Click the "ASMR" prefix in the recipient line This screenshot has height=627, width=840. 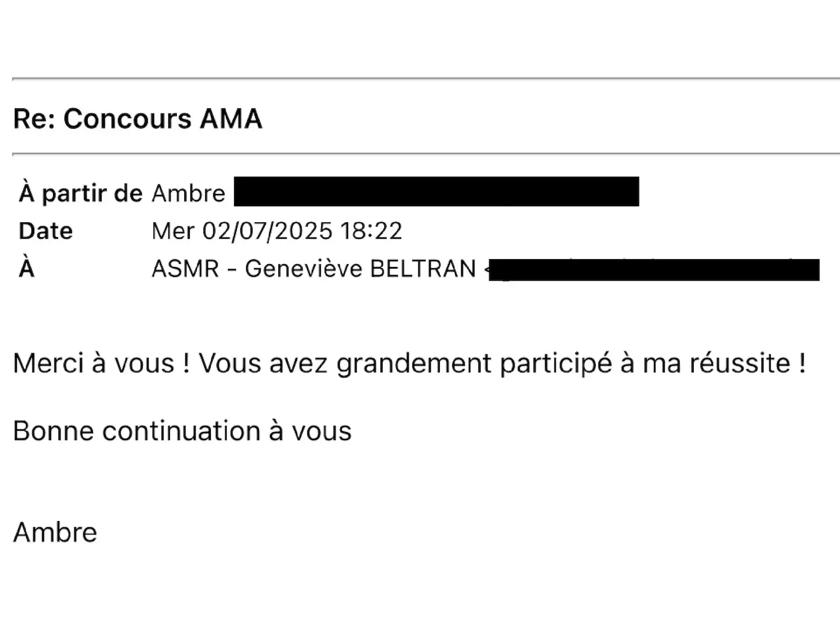click(x=185, y=269)
